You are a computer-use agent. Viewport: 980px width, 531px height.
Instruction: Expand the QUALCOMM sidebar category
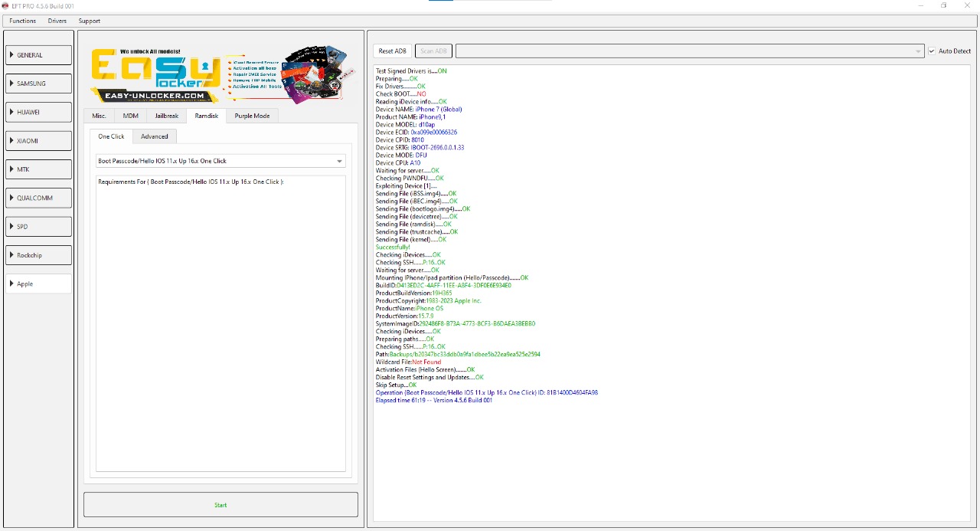(39, 198)
